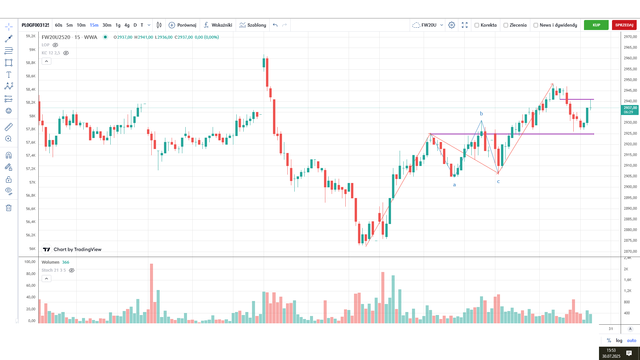Remove drawings using the trash icon

point(9,208)
